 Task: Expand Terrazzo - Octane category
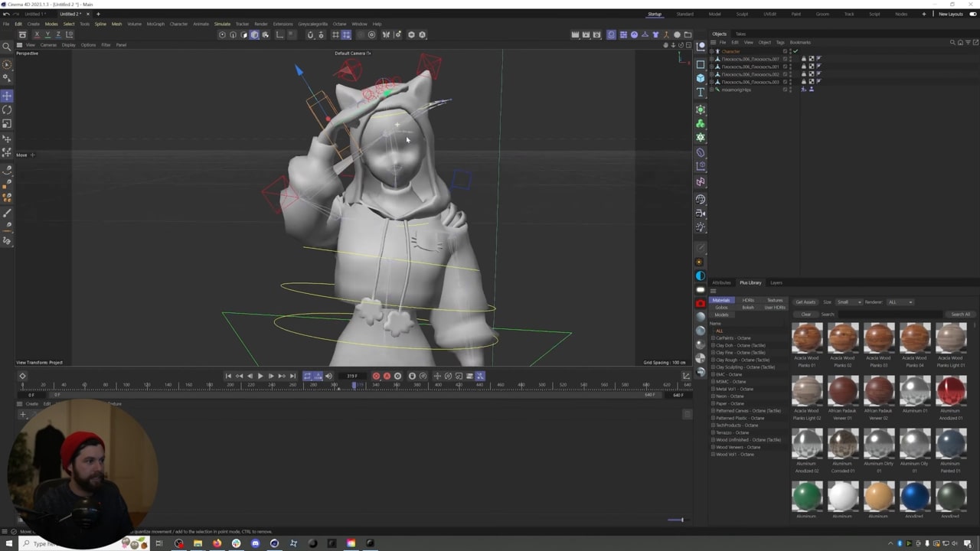[x=713, y=432]
